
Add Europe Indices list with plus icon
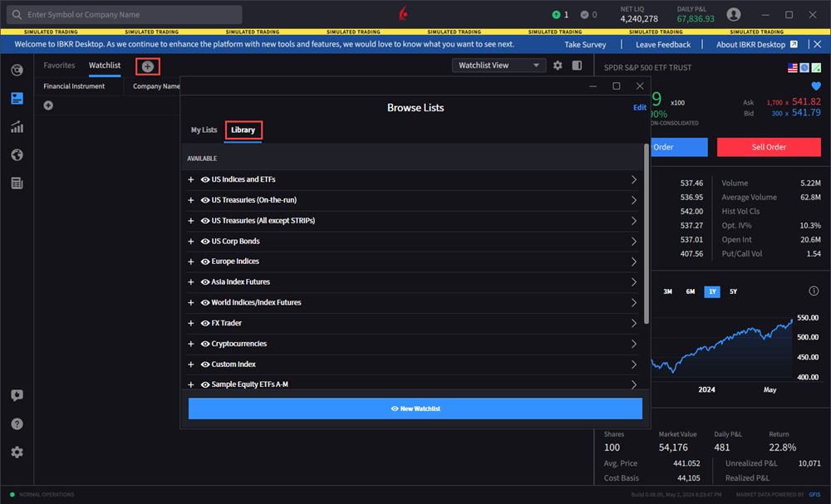click(191, 262)
